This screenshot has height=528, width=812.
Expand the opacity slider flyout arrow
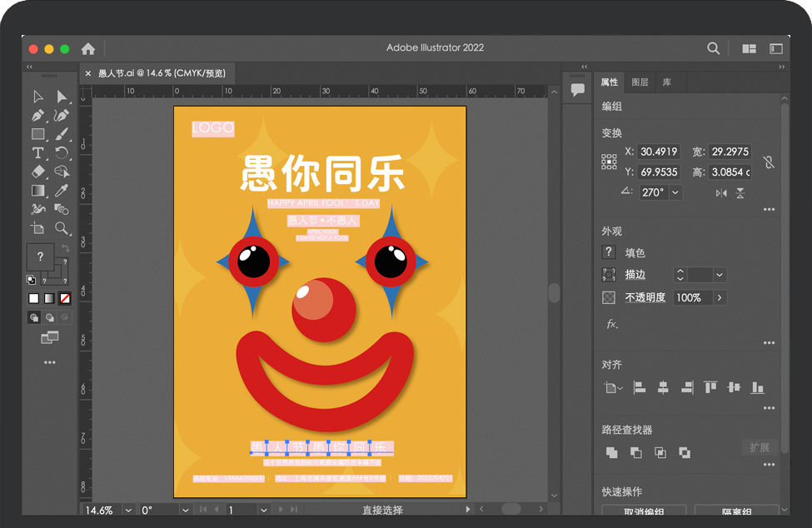pos(719,297)
